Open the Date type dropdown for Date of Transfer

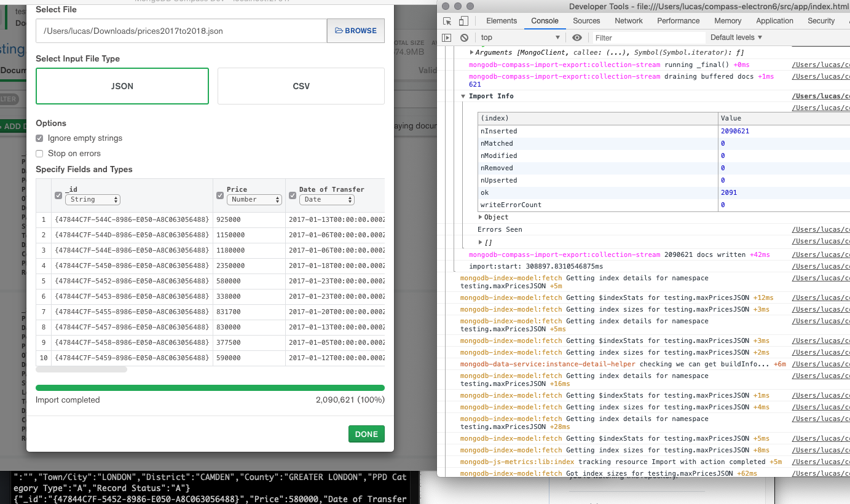coord(327,200)
